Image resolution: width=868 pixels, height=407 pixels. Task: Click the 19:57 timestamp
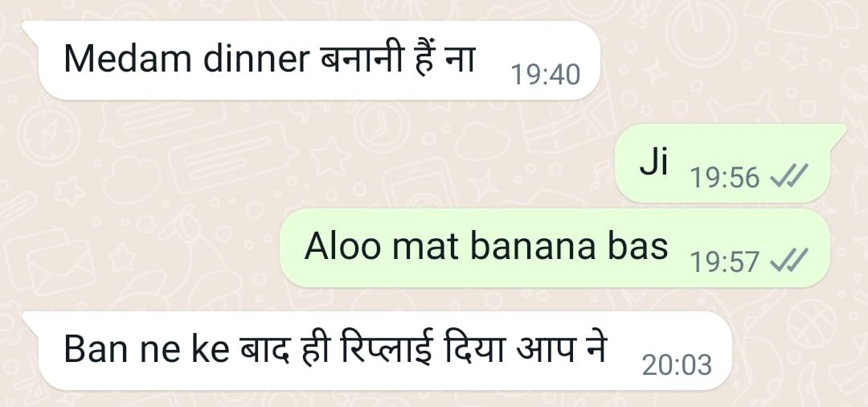(725, 261)
